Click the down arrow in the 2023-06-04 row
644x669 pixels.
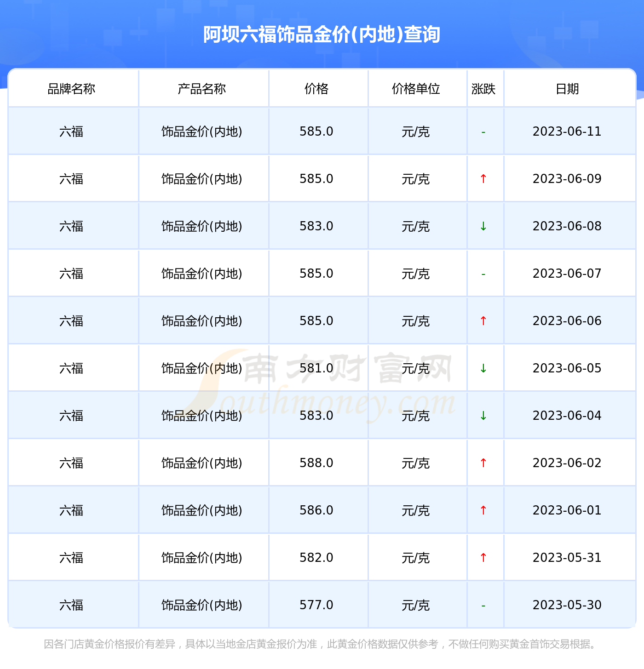(x=483, y=416)
